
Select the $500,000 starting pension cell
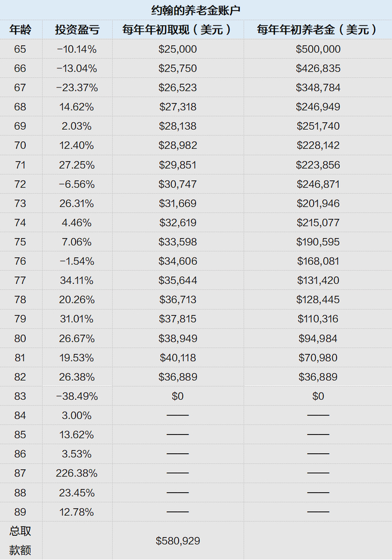tap(318, 49)
